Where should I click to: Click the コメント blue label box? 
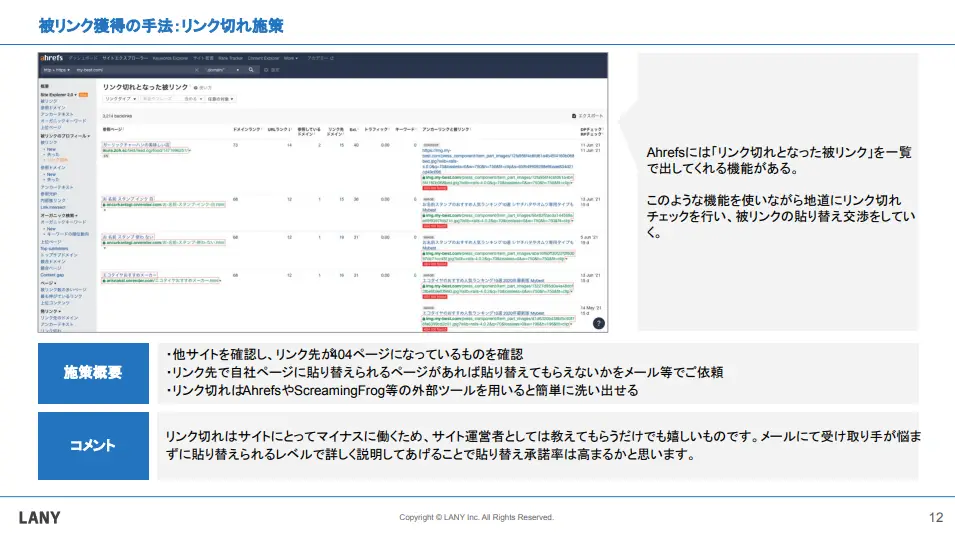93,446
